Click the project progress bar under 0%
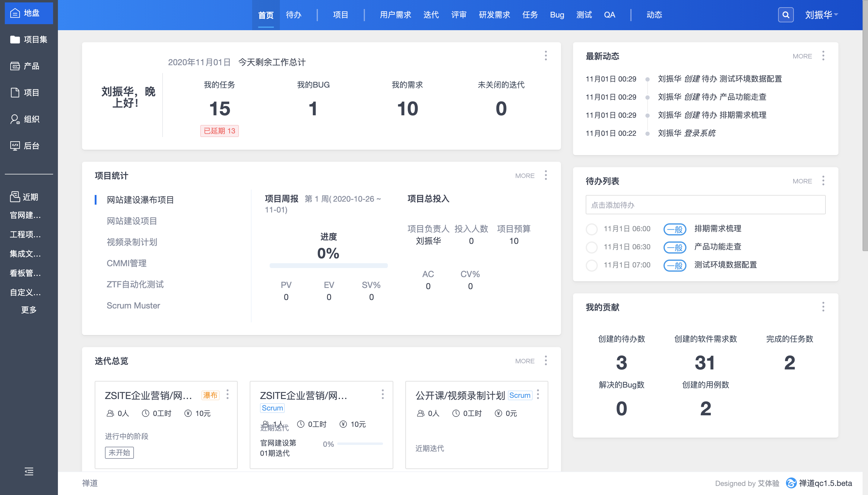The width and height of the screenshot is (868, 495). pyautogui.click(x=328, y=266)
